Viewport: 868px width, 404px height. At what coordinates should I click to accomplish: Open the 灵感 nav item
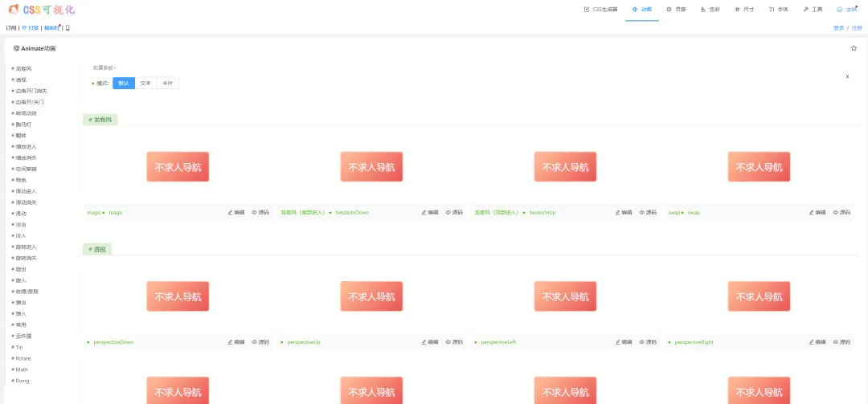coord(676,10)
